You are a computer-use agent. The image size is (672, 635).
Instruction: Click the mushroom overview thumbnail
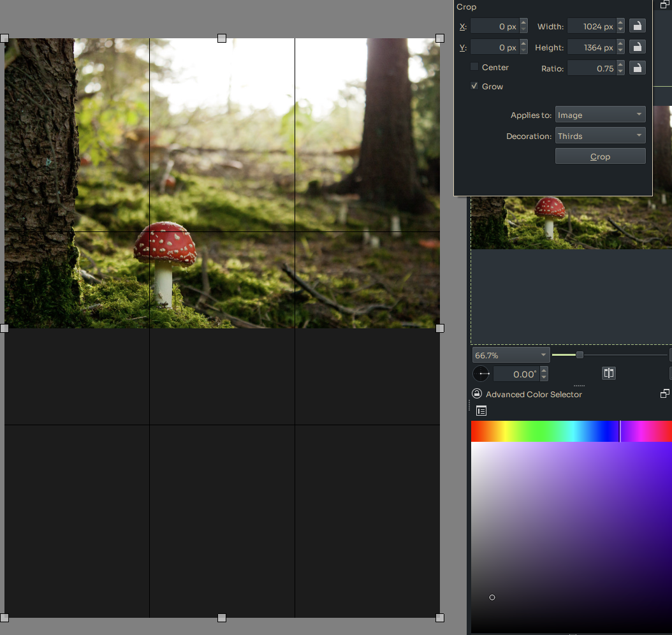(571, 223)
